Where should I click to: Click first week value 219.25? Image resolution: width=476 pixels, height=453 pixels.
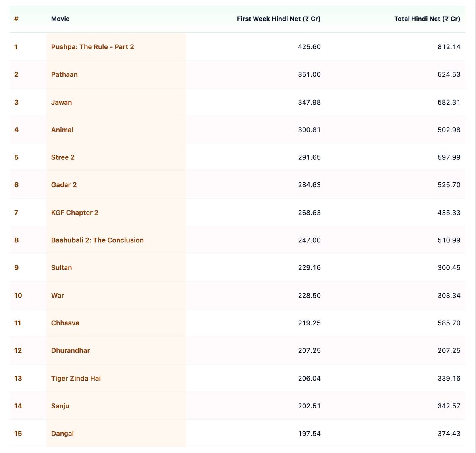point(309,323)
